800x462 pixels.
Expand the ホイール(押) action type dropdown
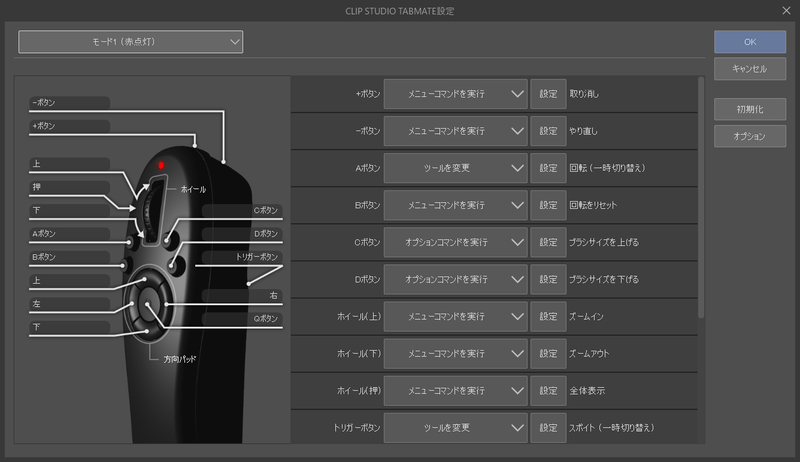click(456, 391)
